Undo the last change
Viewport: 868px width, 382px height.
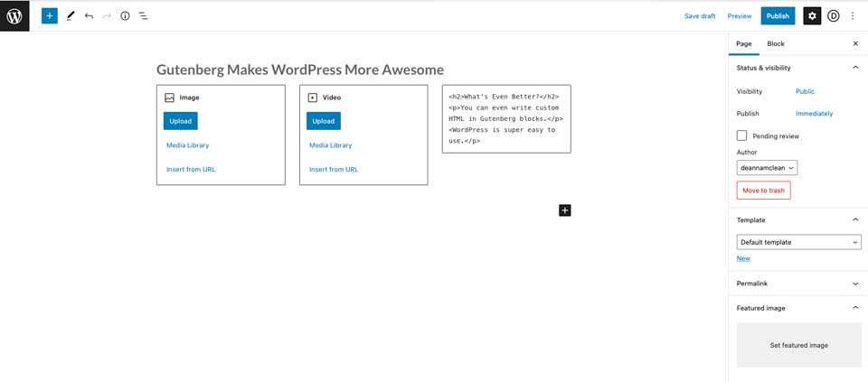pyautogui.click(x=89, y=16)
